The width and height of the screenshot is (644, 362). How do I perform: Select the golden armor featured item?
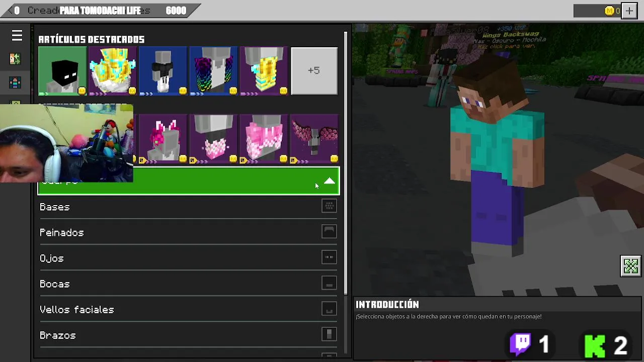[x=264, y=71]
